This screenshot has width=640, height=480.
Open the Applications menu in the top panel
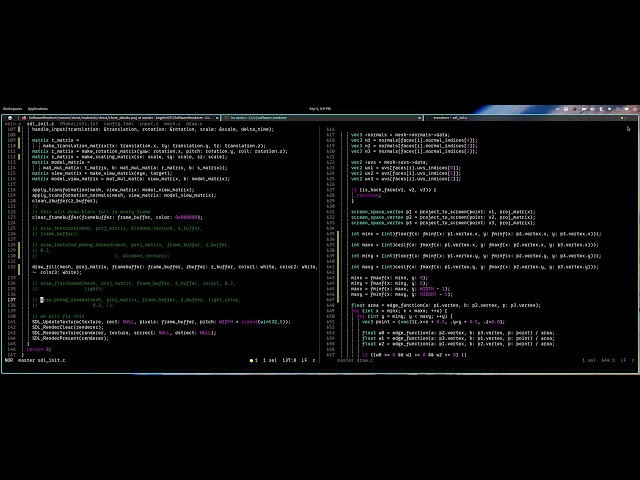click(x=38, y=109)
